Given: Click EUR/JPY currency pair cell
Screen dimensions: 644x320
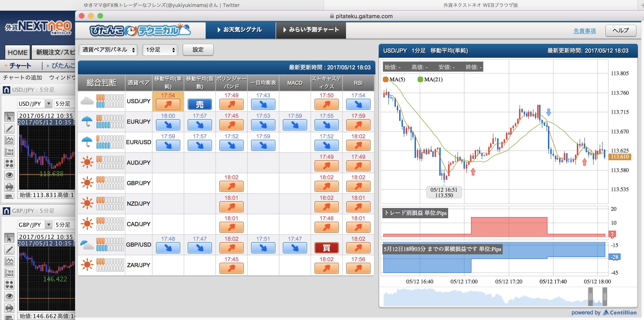Looking at the screenshot, I should coord(138,122).
